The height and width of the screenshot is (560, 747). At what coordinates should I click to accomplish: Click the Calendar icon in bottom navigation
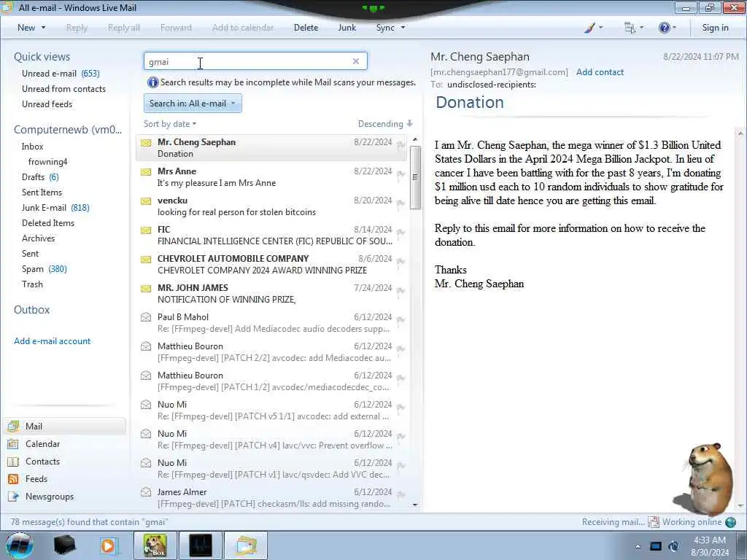13,444
